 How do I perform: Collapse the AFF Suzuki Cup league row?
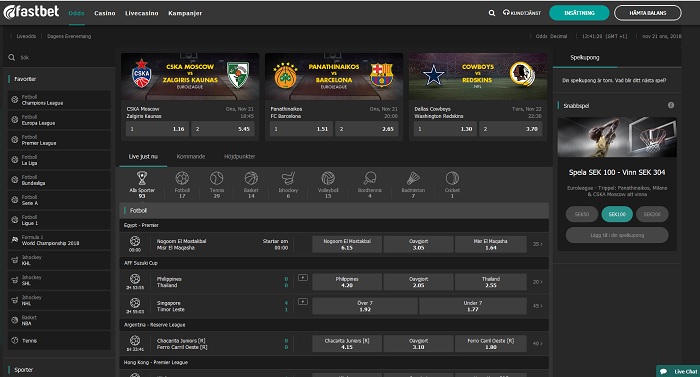pos(334,263)
